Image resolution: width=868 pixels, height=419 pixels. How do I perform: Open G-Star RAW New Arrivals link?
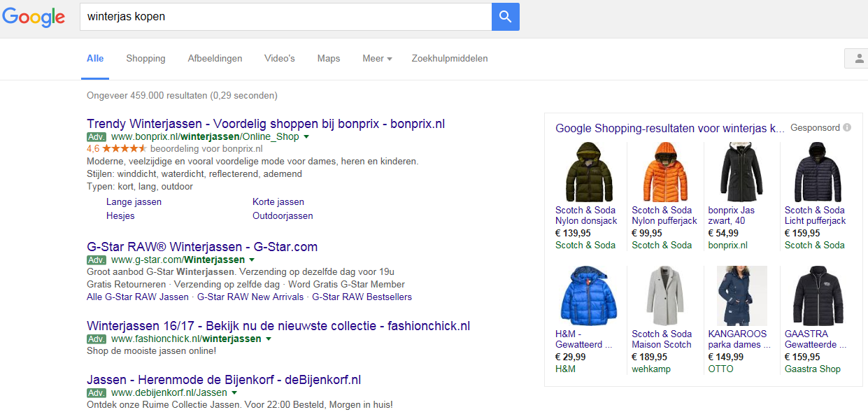click(250, 297)
